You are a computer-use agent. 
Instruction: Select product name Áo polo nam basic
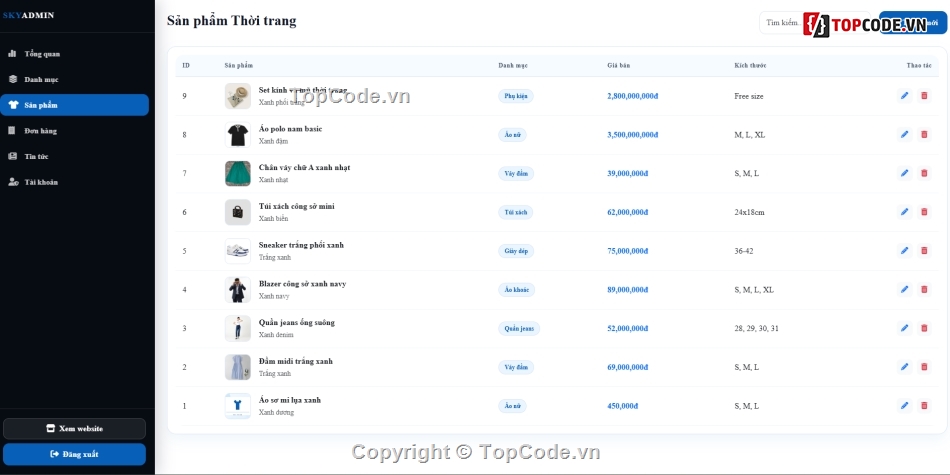[x=290, y=129]
